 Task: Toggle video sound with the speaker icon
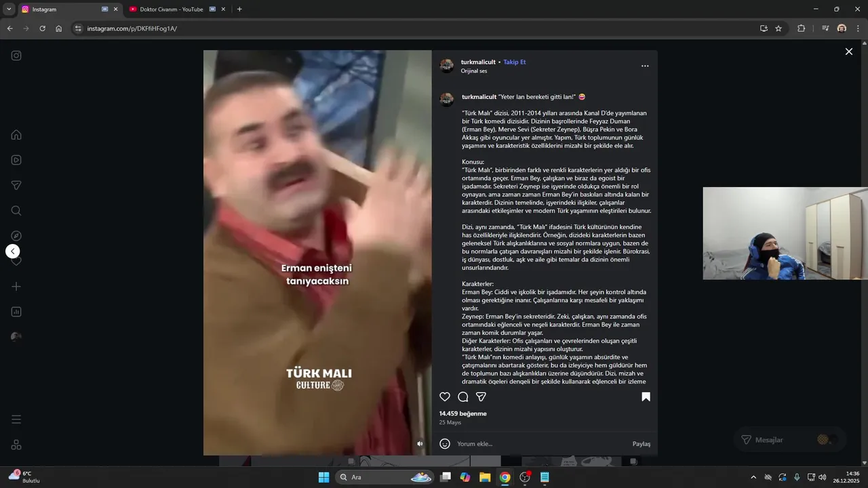click(420, 444)
